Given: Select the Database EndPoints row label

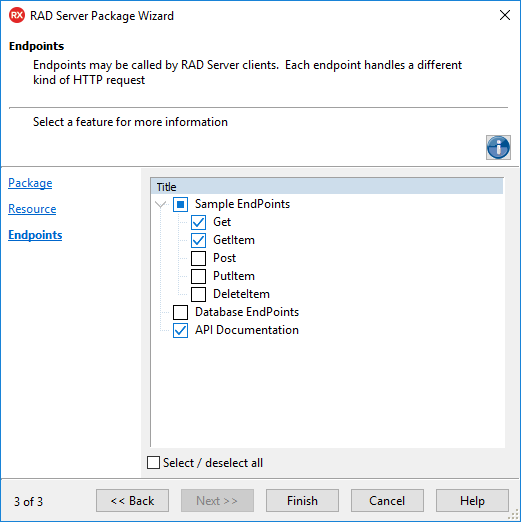Looking at the screenshot, I should [247, 312].
